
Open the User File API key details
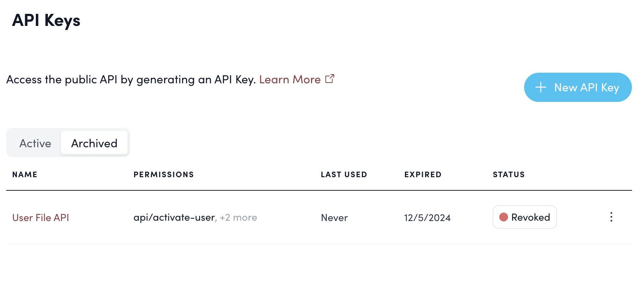[x=41, y=217]
